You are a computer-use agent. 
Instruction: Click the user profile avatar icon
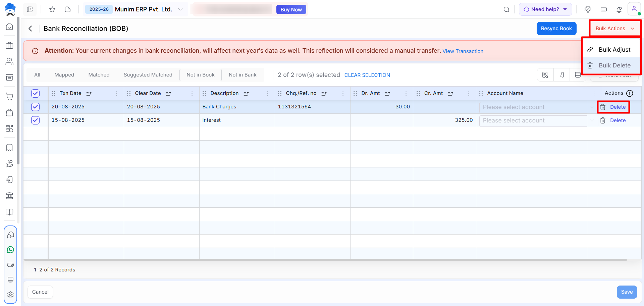[634, 9]
